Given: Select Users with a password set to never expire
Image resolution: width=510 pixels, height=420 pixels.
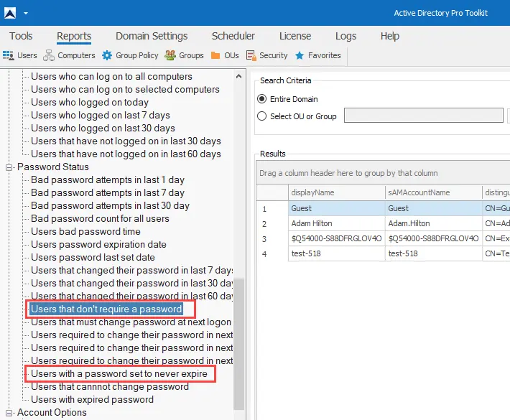Looking at the screenshot, I should (x=119, y=374).
